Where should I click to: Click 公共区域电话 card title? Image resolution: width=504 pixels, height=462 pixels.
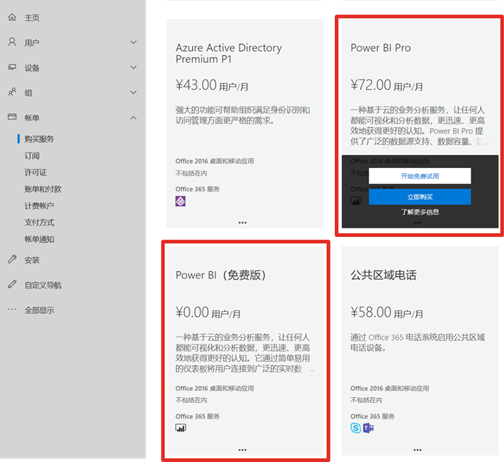383,275
